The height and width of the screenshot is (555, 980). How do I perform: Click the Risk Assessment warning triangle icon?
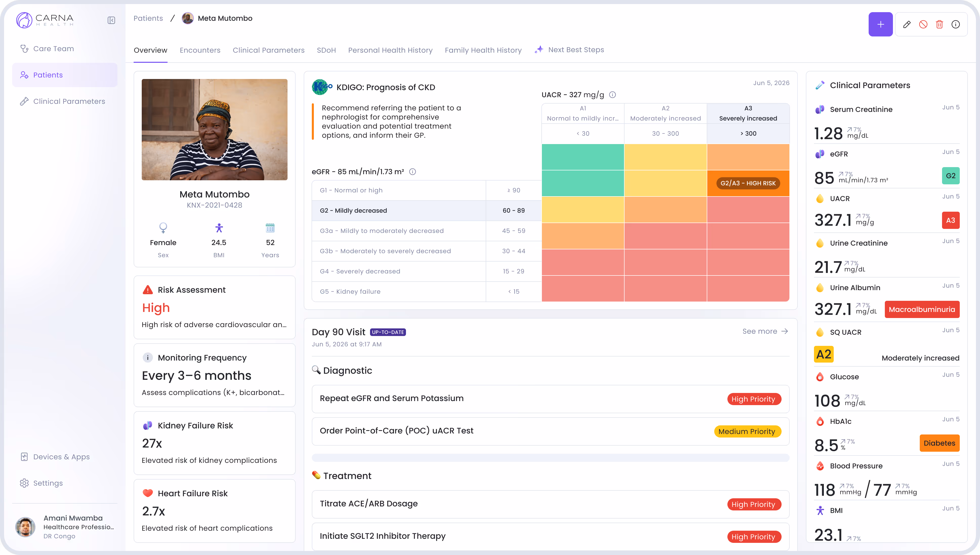point(148,290)
